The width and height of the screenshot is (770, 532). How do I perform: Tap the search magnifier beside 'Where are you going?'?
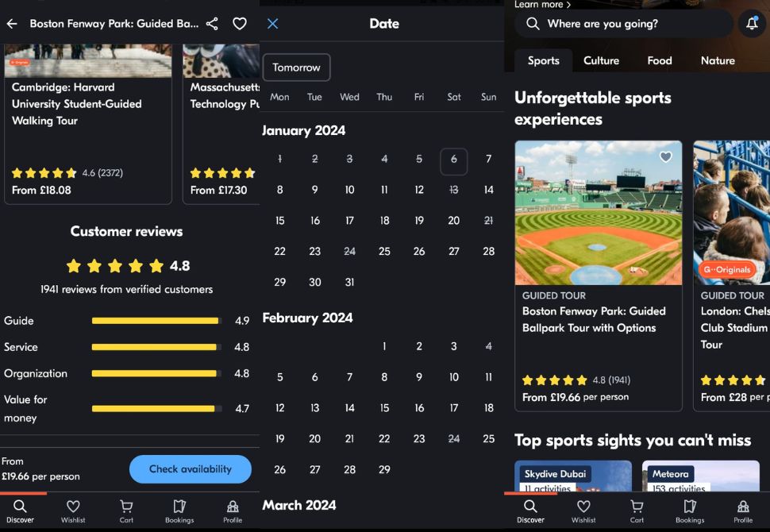(x=533, y=24)
